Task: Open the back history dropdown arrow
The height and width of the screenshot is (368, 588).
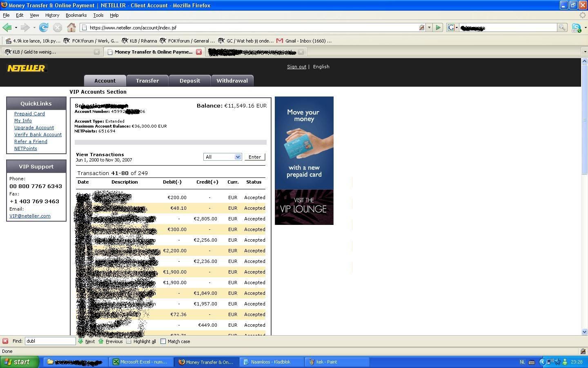Action: click(16, 28)
